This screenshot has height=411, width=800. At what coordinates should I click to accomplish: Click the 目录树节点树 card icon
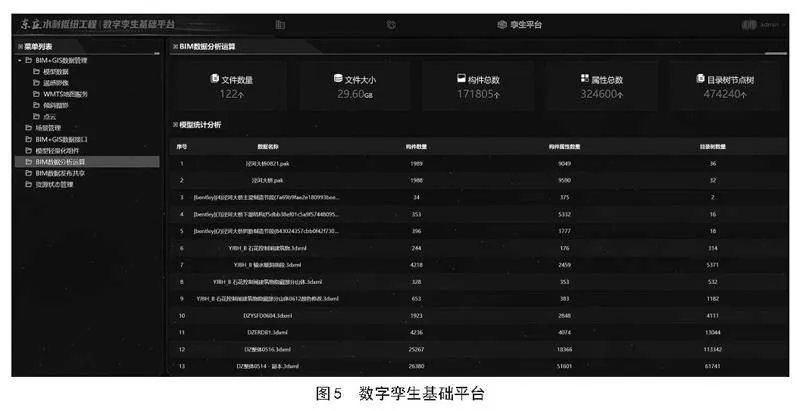701,79
